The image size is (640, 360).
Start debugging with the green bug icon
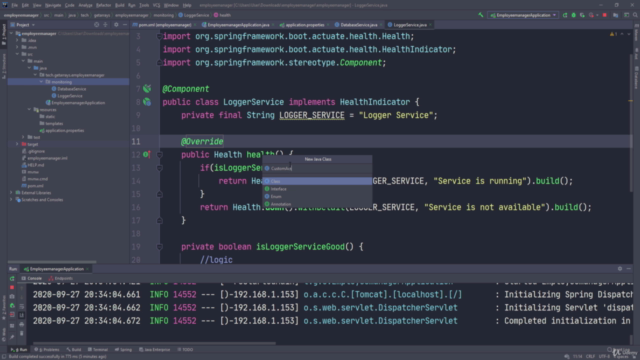[573, 15]
